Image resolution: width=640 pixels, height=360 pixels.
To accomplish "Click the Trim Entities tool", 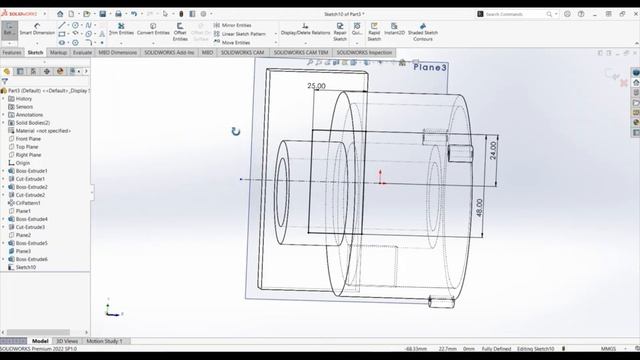I will click(x=121, y=29).
